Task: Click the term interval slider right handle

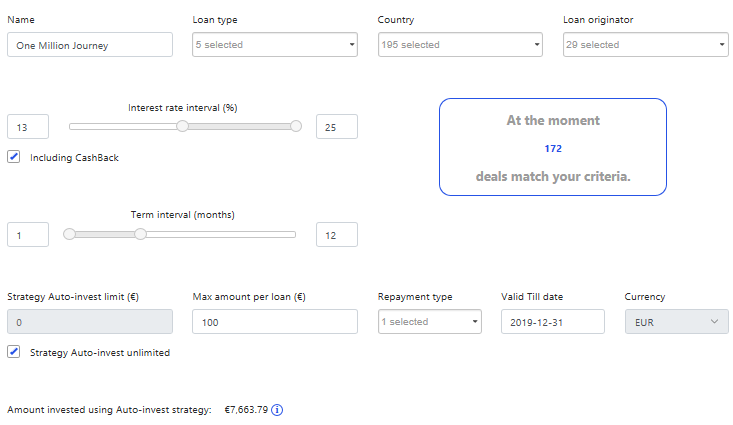Action: [x=141, y=234]
